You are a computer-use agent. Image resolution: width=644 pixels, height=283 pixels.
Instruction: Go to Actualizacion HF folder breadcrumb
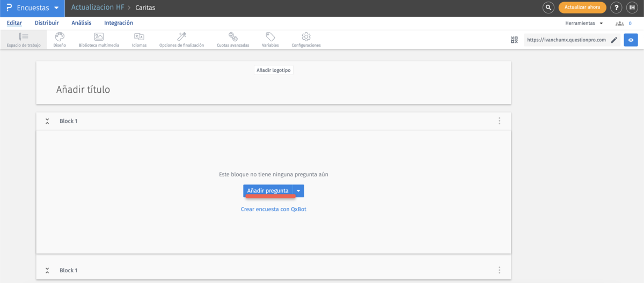pos(98,8)
